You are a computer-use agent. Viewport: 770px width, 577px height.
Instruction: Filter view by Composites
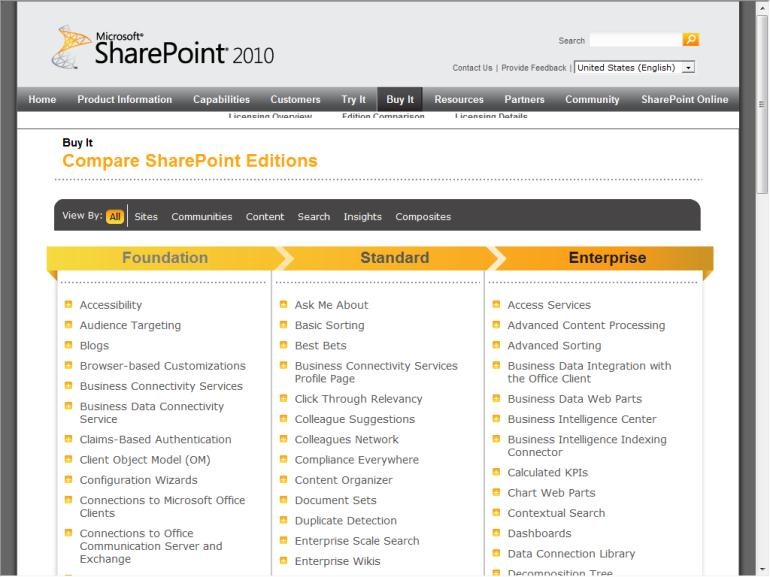tap(423, 217)
